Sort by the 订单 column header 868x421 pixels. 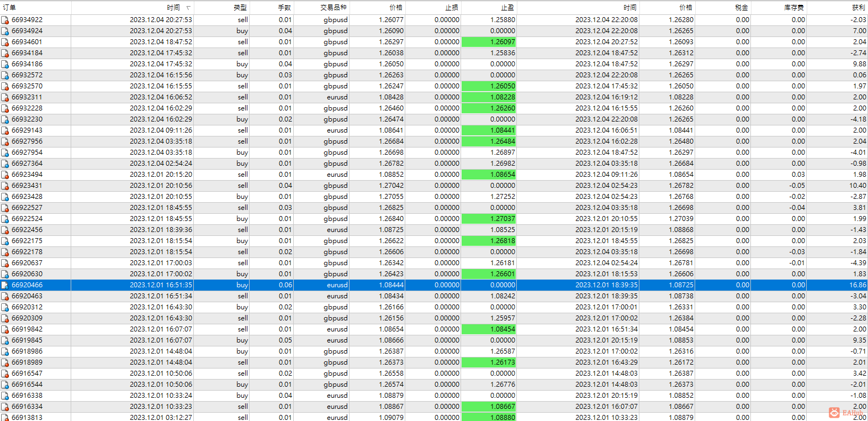pyautogui.click(x=9, y=8)
